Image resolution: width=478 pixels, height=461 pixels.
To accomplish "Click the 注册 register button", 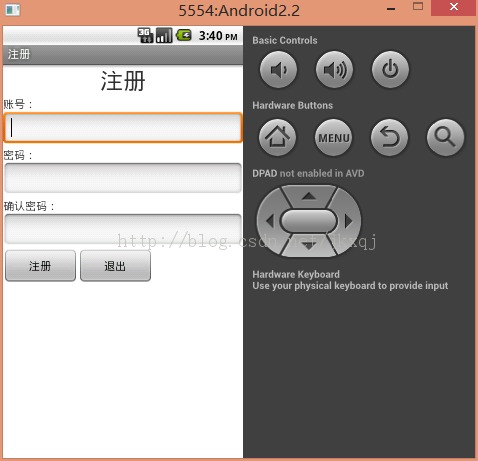I will (40, 266).
